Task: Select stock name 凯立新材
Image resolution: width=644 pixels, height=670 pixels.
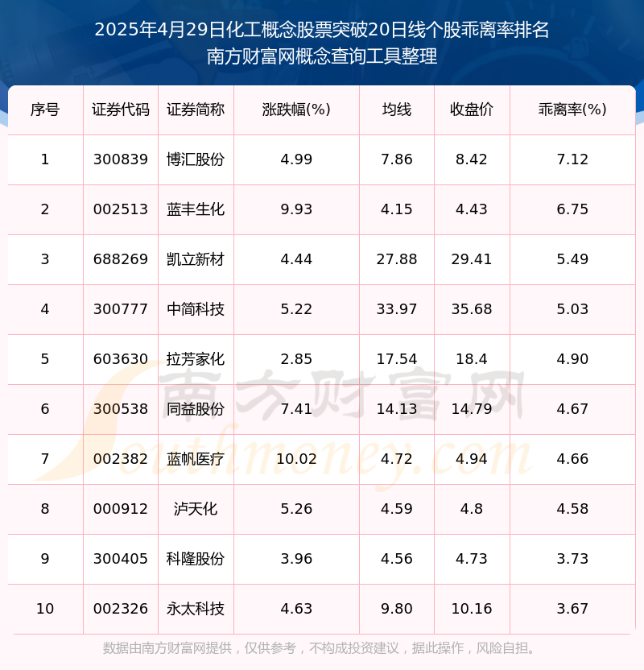Action: click(196, 259)
